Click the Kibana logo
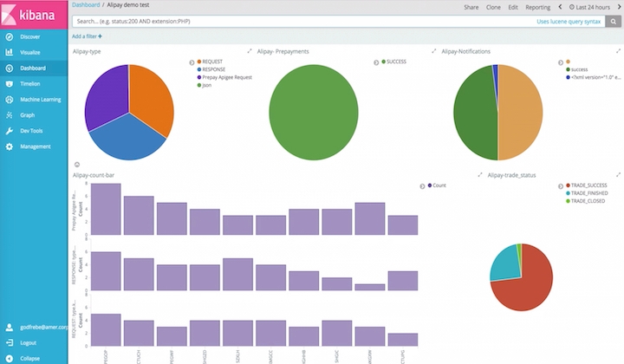Screen dimensions: 624x364 [x=34, y=15]
